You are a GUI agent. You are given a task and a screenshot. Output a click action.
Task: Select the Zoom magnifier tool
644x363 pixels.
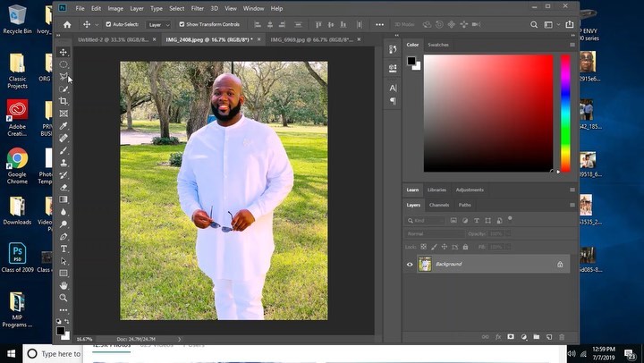64,298
